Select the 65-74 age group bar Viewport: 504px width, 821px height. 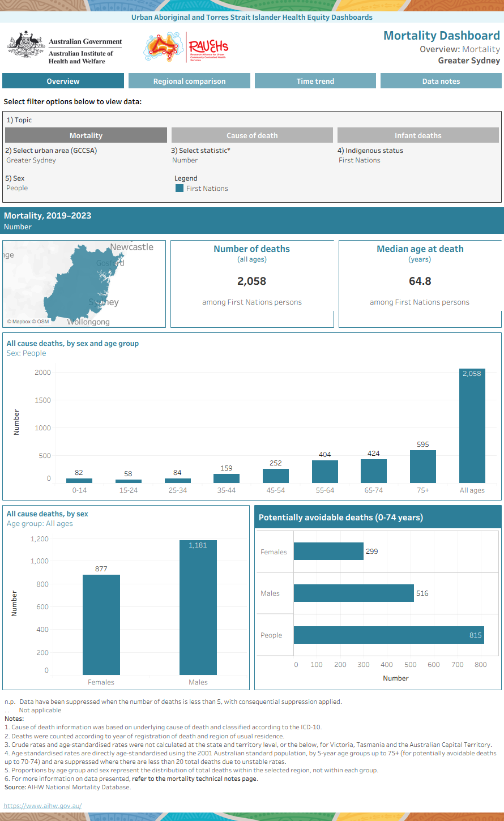[x=374, y=471]
